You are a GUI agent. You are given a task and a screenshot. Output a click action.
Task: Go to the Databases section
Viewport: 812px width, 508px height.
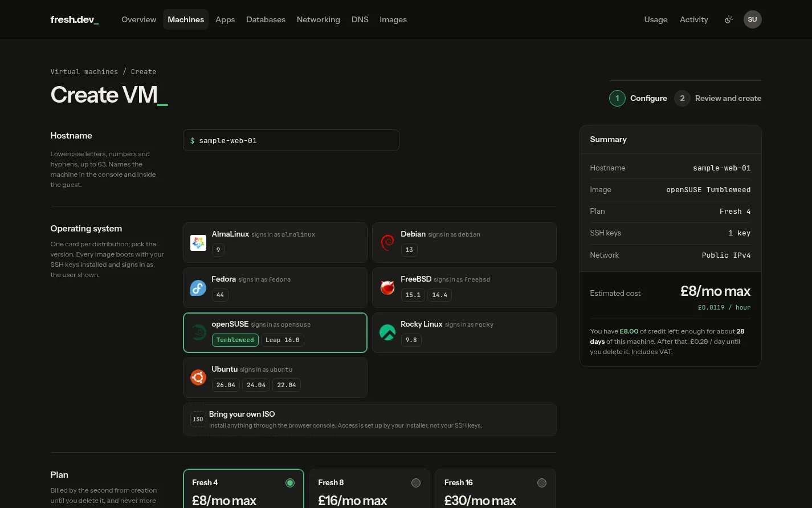coord(266,19)
